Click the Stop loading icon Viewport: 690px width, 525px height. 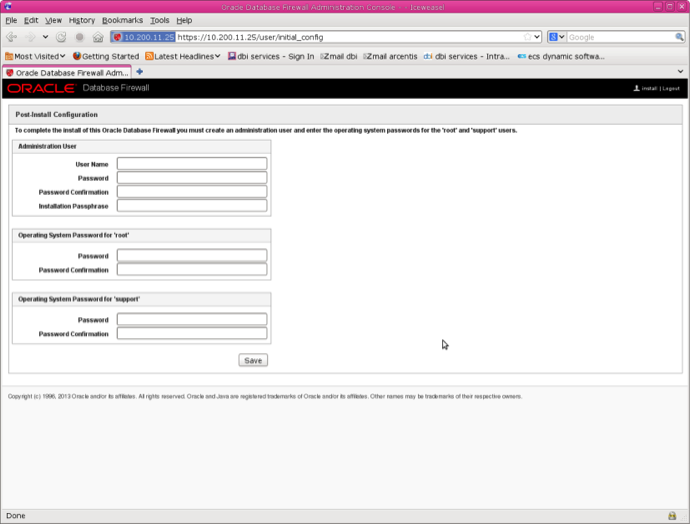pos(79,37)
